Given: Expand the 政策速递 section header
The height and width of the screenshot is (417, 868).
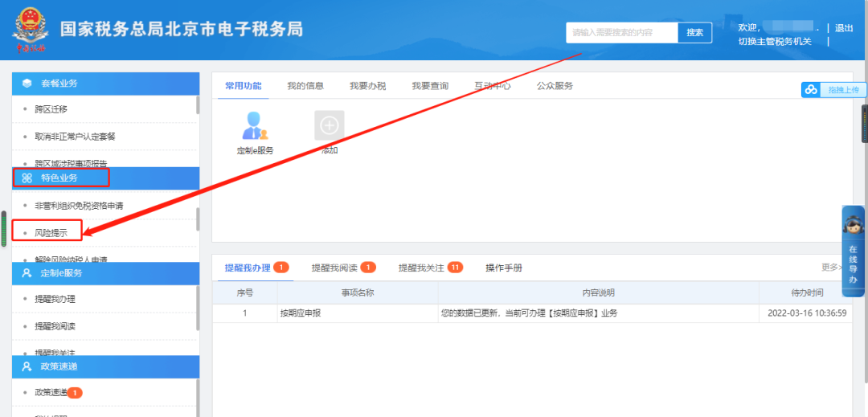Looking at the screenshot, I should tap(106, 366).
